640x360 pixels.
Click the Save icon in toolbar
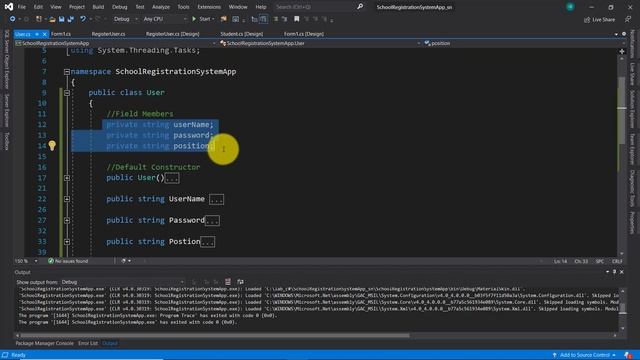[x=61, y=19]
